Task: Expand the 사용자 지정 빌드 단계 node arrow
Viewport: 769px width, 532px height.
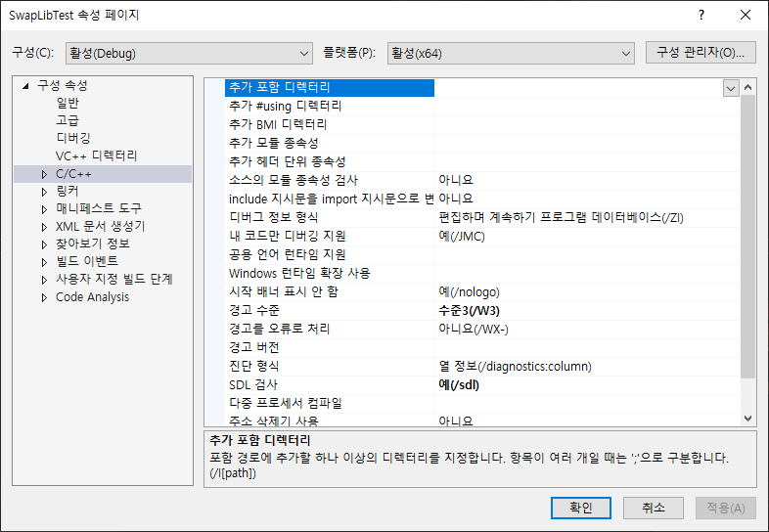Action: coord(44,280)
